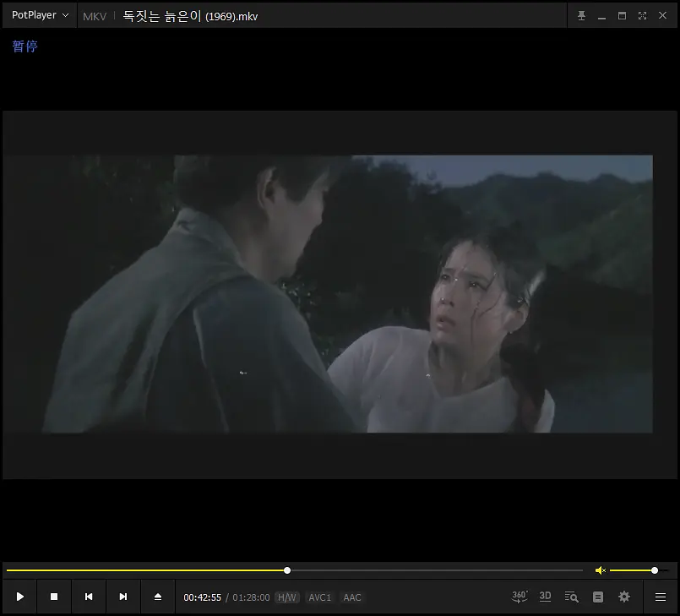The height and width of the screenshot is (616, 680).
Task: Click the elapsed time 00:42:55
Action: click(x=202, y=597)
